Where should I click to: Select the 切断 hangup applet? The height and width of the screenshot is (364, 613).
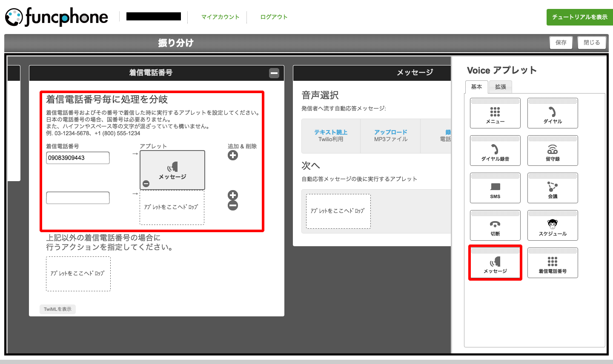pos(495,226)
